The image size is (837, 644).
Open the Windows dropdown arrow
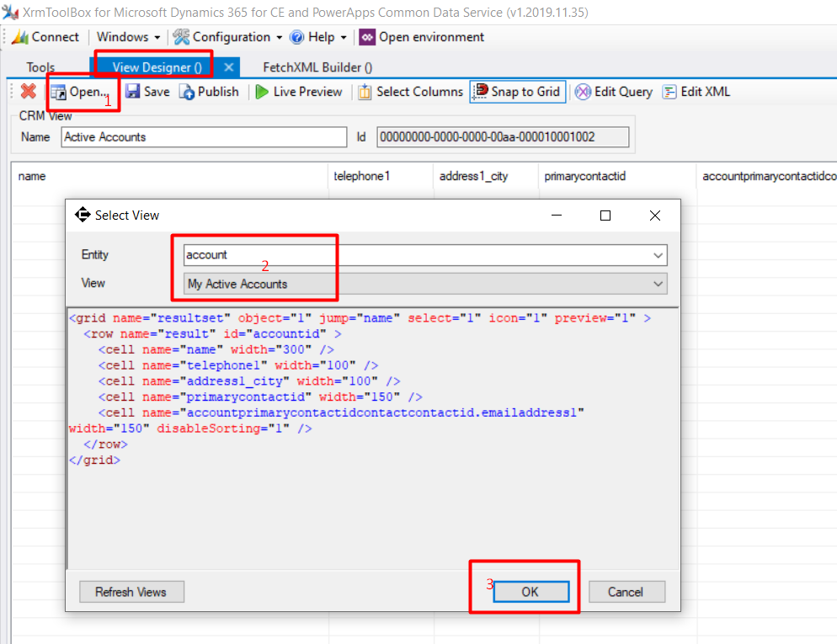click(x=157, y=37)
